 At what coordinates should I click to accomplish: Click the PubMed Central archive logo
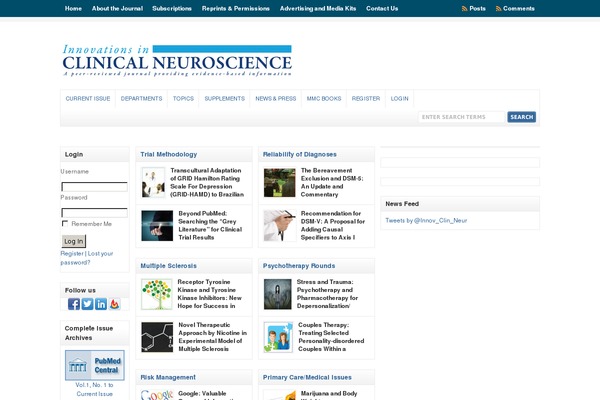(95, 365)
